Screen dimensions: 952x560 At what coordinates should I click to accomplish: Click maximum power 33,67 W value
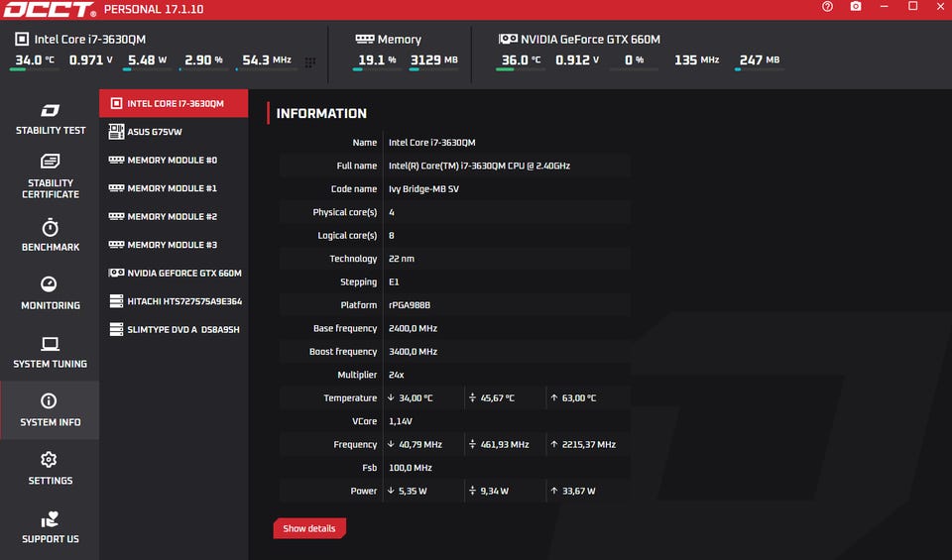578,491
